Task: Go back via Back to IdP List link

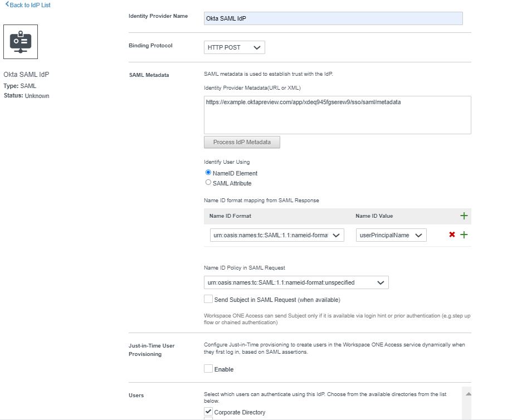Action: (30, 5)
